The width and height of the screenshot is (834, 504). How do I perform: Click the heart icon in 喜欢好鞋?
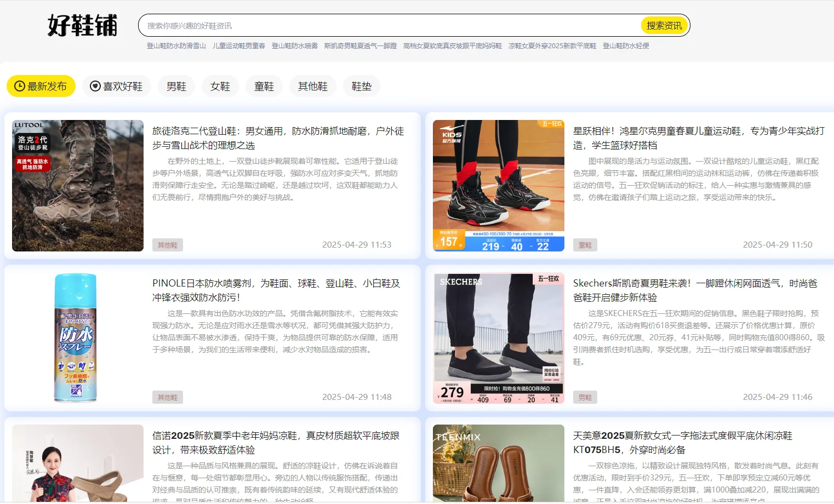tap(95, 86)
